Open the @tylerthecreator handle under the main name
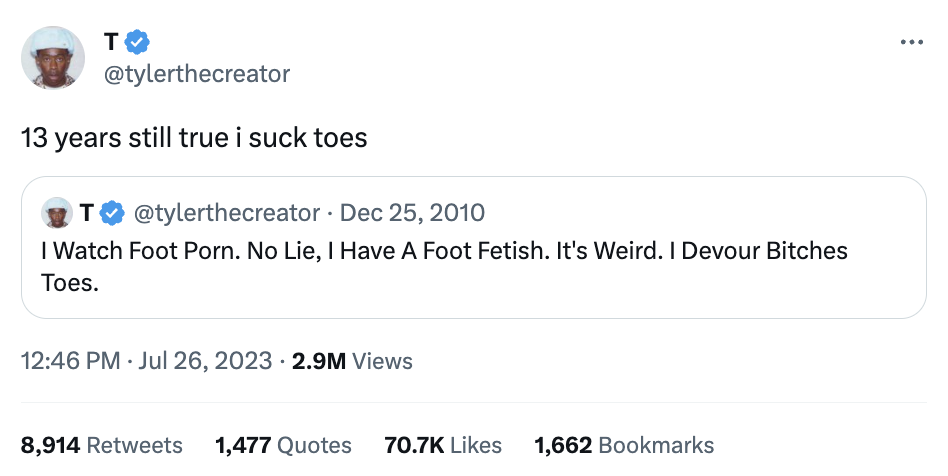The height and width of the screenshot is (476, 948). pyautogui.click(x=197, y=73)
